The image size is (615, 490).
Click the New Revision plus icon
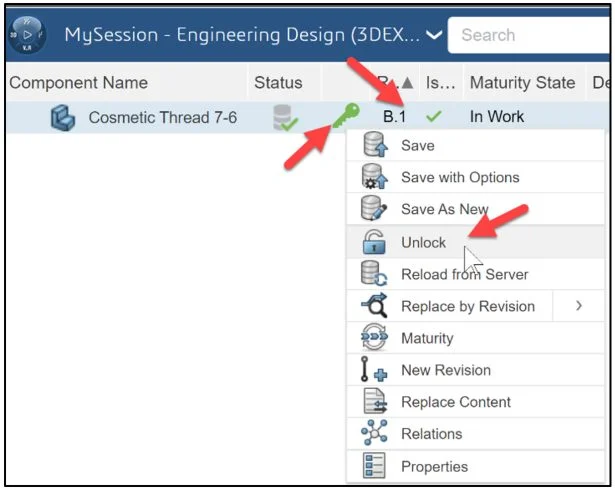(x=373, y=369)
